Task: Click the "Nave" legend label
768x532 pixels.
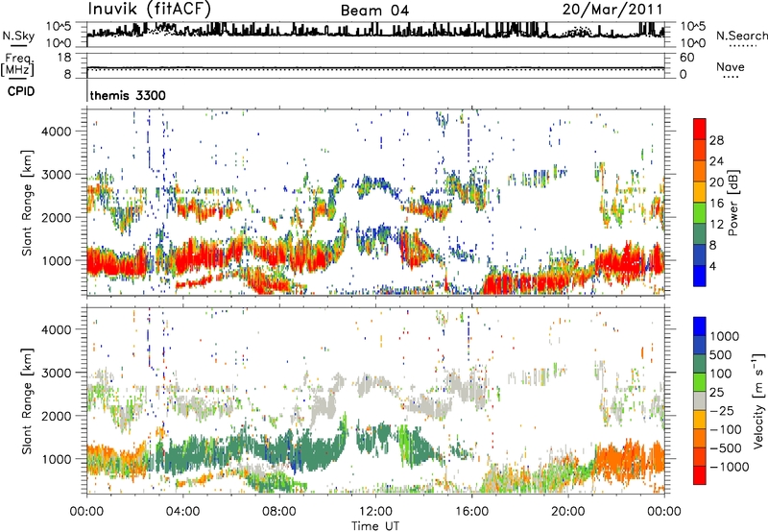Action: pos(731,66)
